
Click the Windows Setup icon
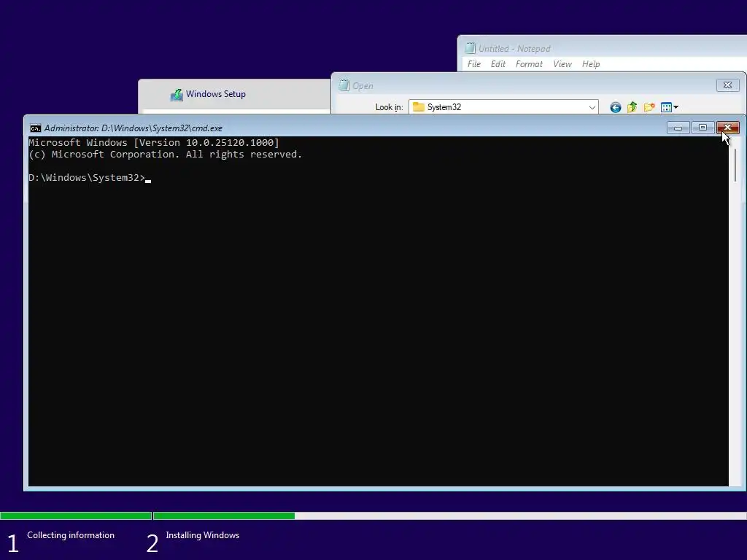pyautogui.click(x=177, y=94)
